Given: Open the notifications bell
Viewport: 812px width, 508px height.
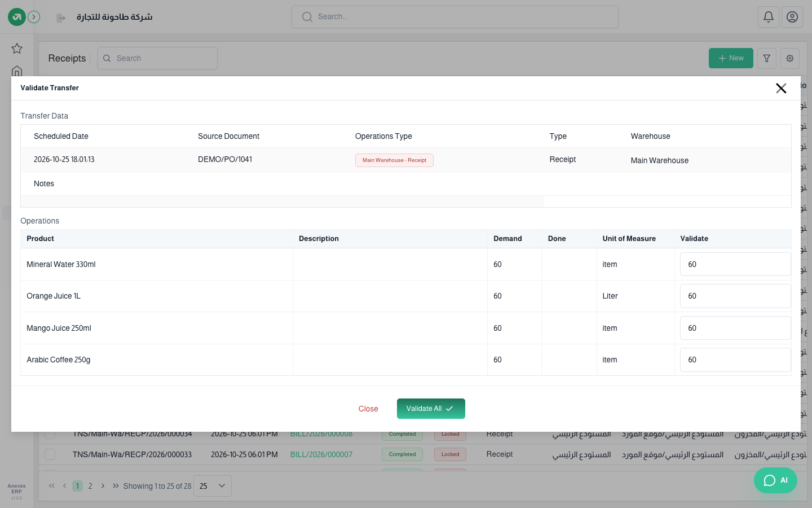Looking at the screenshot, I should pyautogui.click(x=769, y=17).
